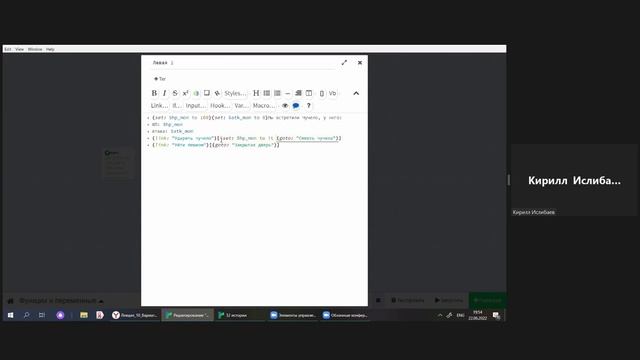
Task: Toggle the blue tooltip speech bubble icon
Action: [x=296, y=105]
